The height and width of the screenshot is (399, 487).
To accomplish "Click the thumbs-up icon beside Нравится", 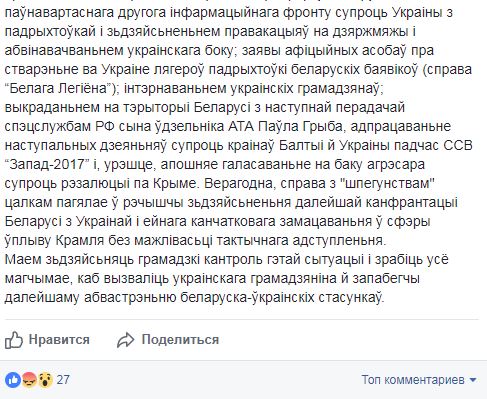I will click(14, 340).
